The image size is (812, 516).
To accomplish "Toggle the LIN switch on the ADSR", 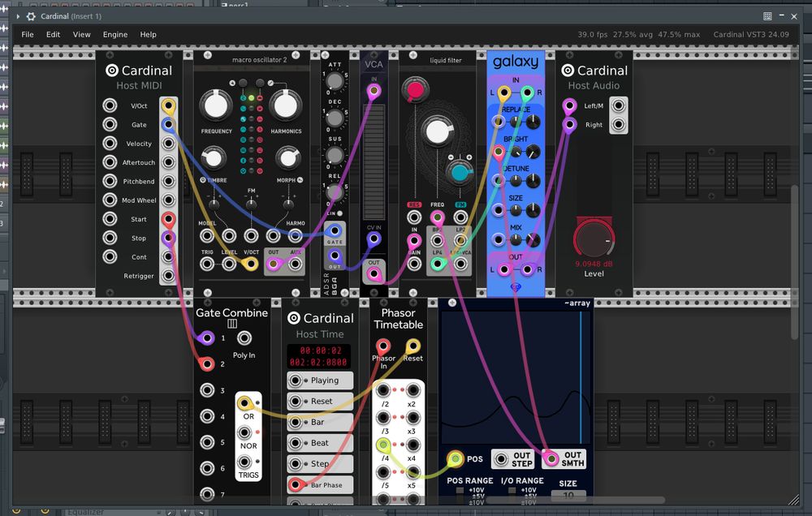I will [339, 213].
